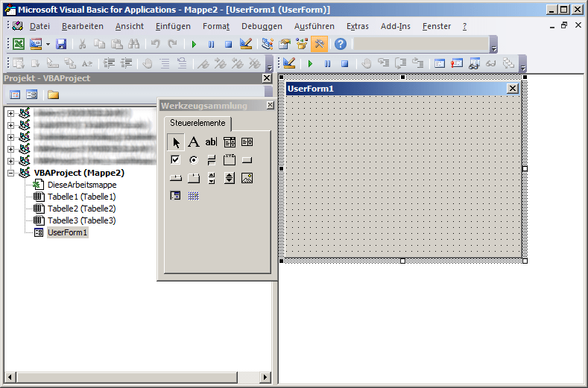Open the Object Browser icon

[302, 44]
